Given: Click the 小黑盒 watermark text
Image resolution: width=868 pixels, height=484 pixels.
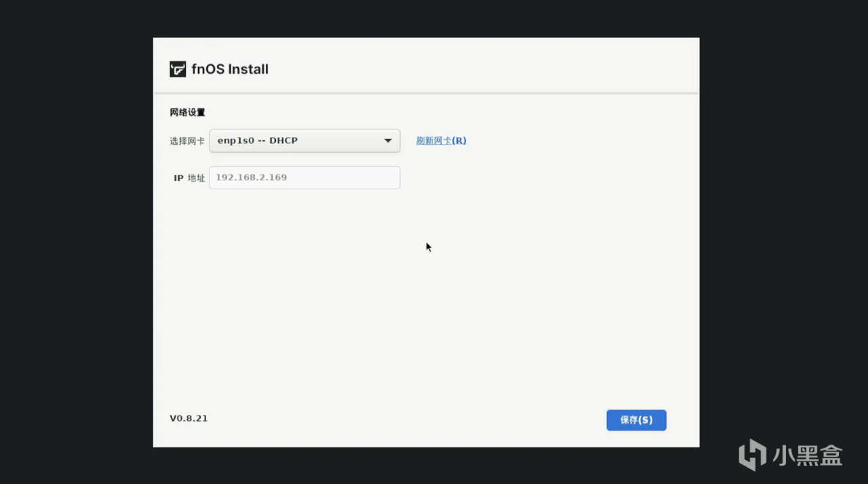Looking at the screenshot, I should click(x=807, y=455).
